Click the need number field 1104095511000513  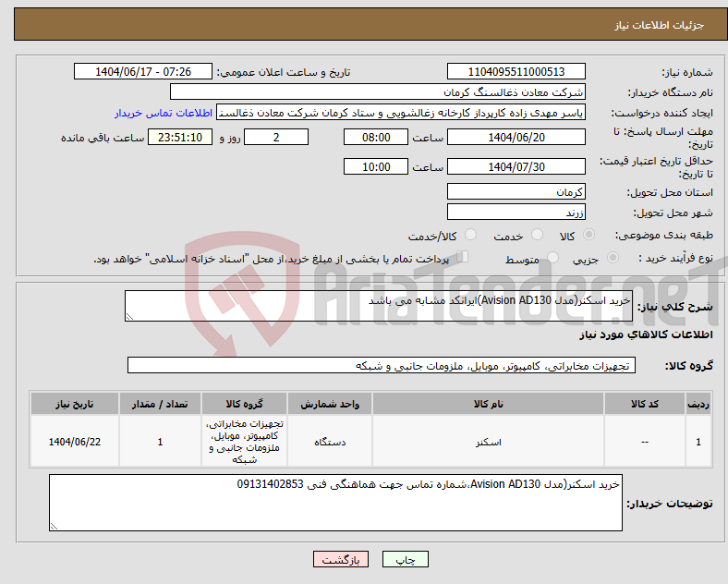[x=516, y=71]
